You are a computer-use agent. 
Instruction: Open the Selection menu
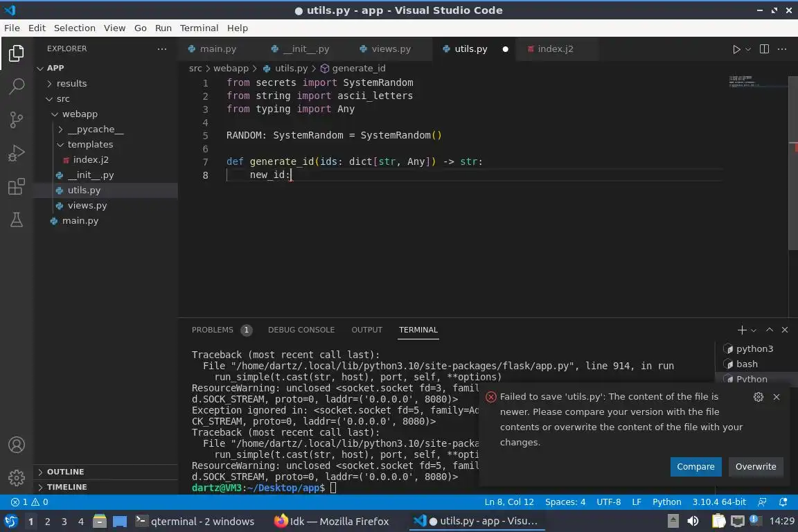click(74, 28)
